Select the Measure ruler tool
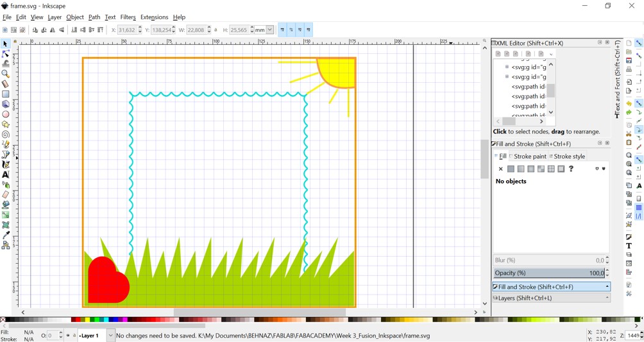 [x=5, y=84]
